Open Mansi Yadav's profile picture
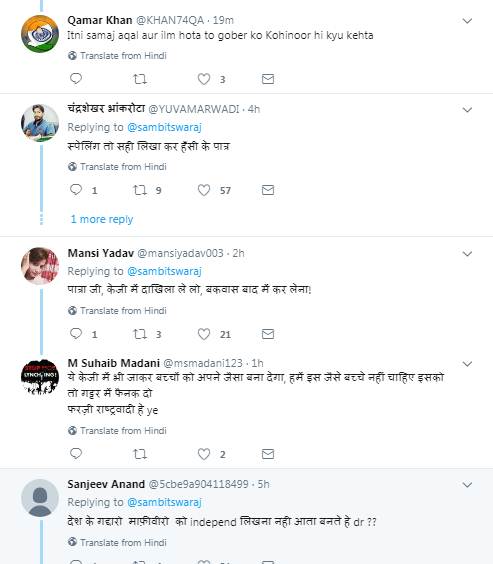Viewport: 493px width, 564px height. pos(40,266)
